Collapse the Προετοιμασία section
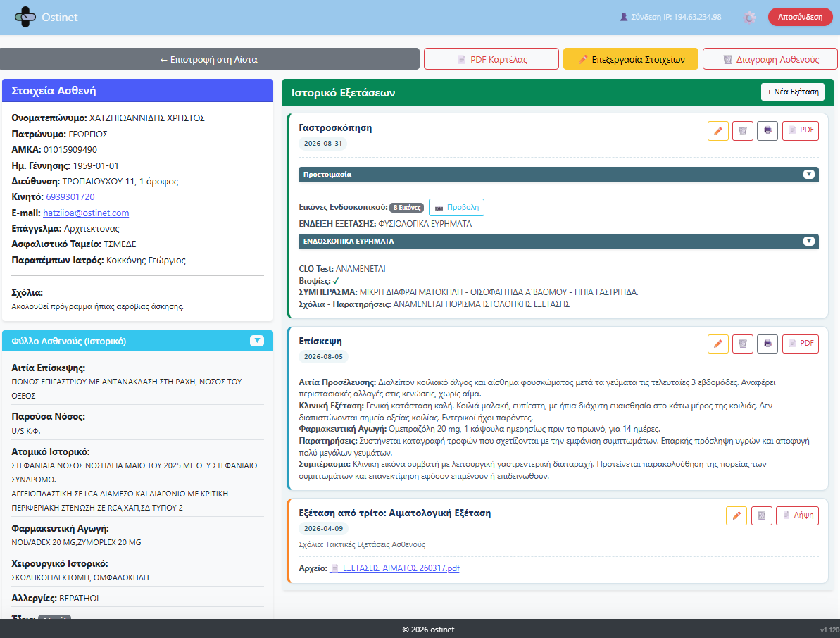 point(808,175)
